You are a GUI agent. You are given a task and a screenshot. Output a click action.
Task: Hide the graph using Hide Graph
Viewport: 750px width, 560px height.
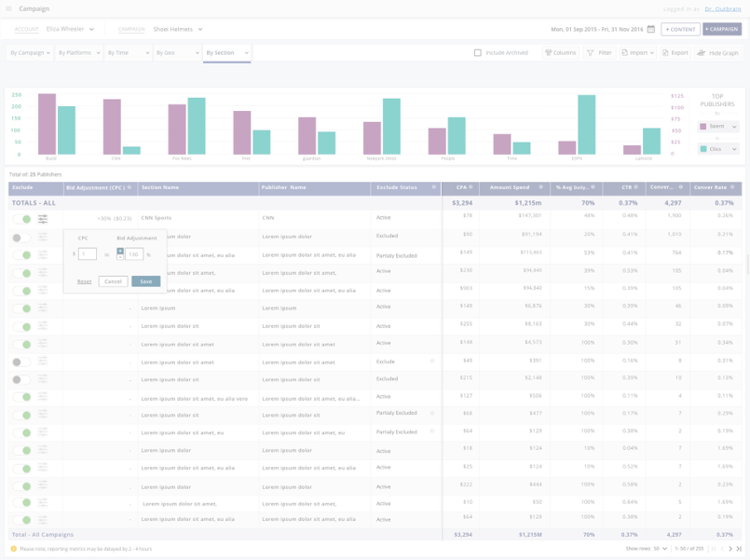[717, 53]
